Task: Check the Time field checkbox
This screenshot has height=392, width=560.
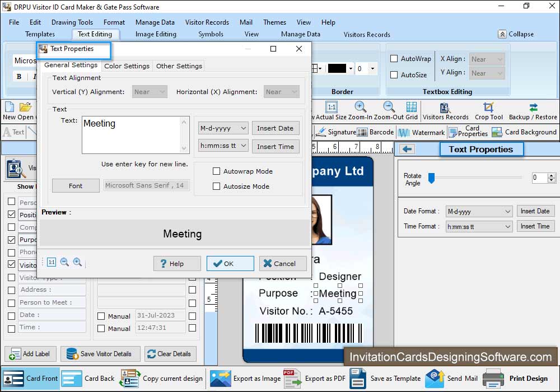Action: coord(11,328)
